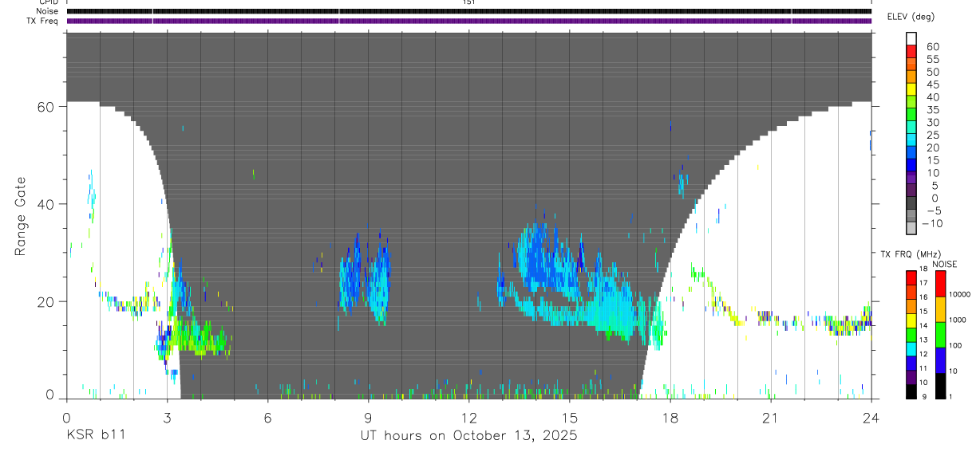
Task: Click light gray bottom segment of ELEV colorbar
Action: 911,228
